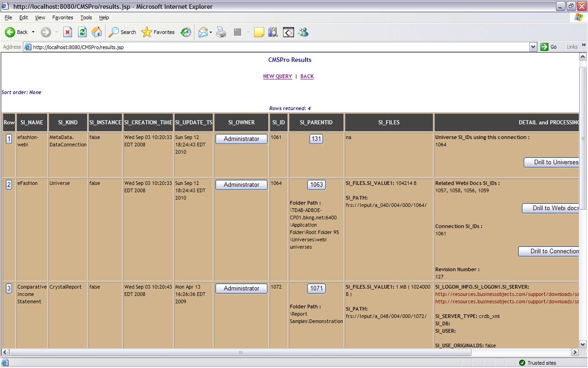Click the Drill to Universes button

[552, 162]
